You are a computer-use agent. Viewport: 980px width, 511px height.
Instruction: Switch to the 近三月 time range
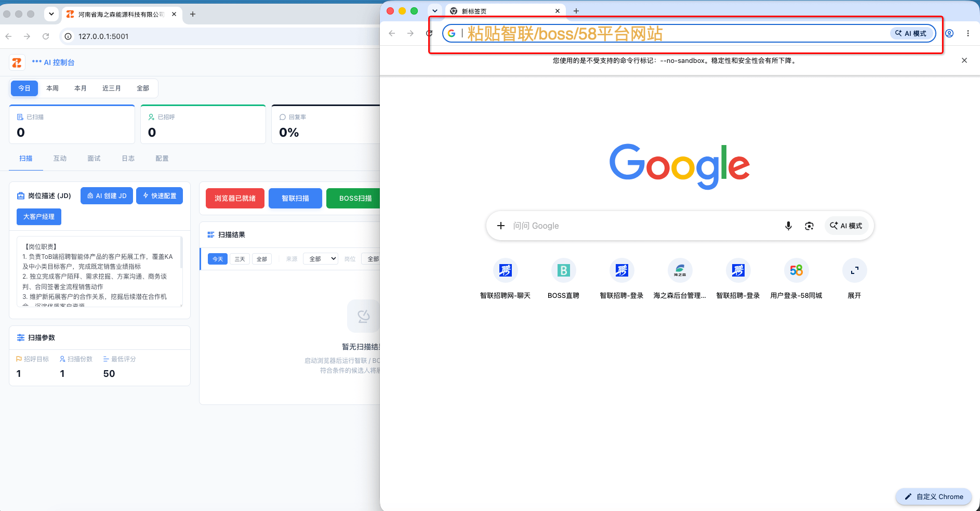112,88
